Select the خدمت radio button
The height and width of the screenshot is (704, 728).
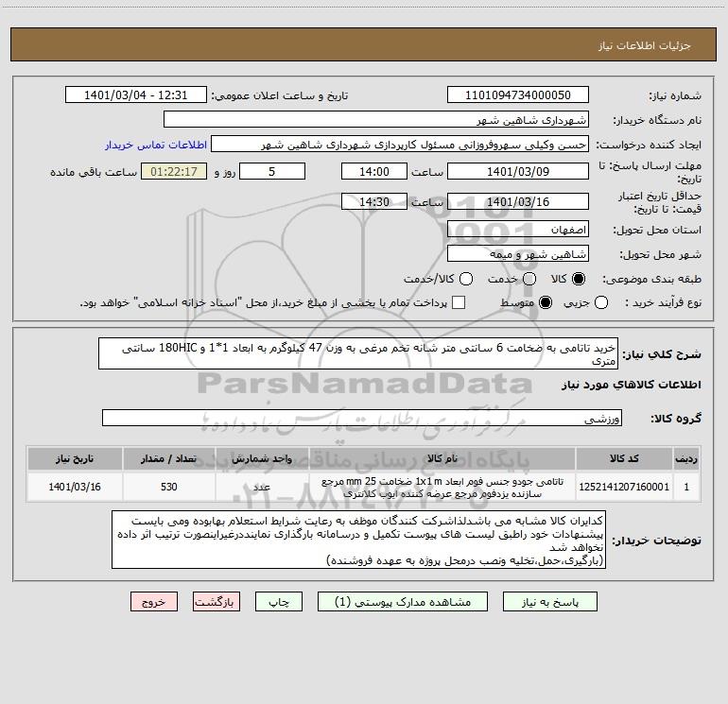coord(529,279)
